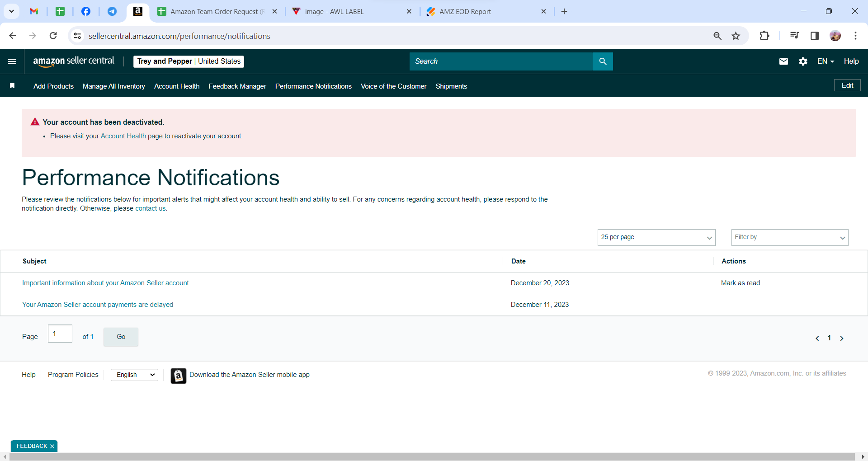The width and height of the screenshot is (868, 461).
Task: Open the messages envelope icon
Action: [x=783, y=61]
